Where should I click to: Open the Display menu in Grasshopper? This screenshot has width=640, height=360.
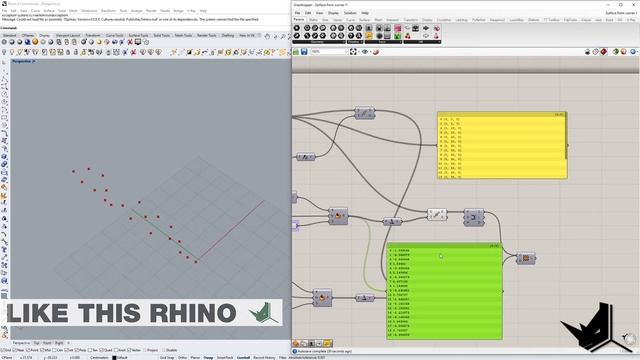pos(333,13)
